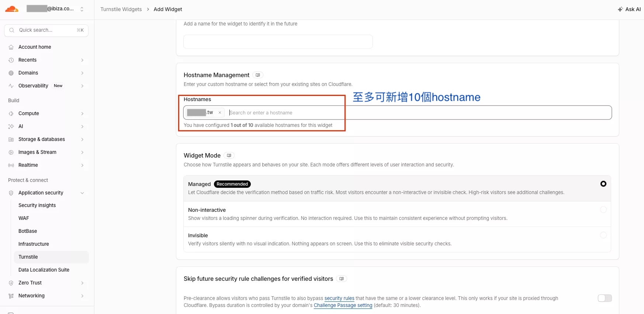This screenshot has width=644, height=314.
Task: Click the Build section heading
Action: [14, 101]
